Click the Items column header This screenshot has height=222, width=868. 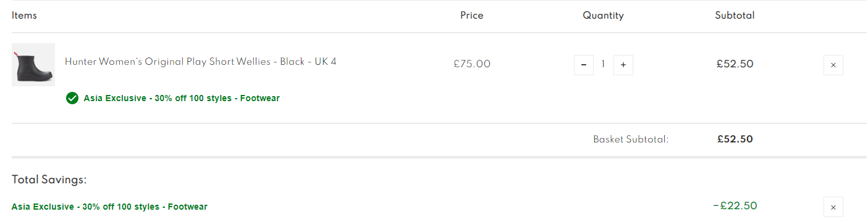24,15
